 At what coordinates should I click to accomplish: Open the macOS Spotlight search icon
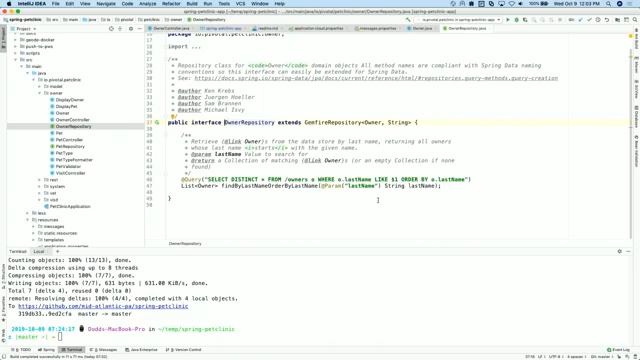[609, 4]
